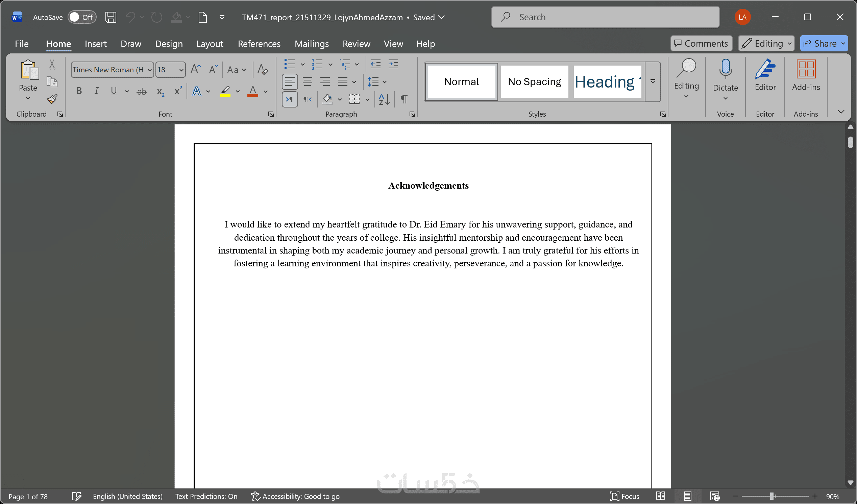Center align the paragraph text
This screenshot has width=857, height=504.
[308, 81]
